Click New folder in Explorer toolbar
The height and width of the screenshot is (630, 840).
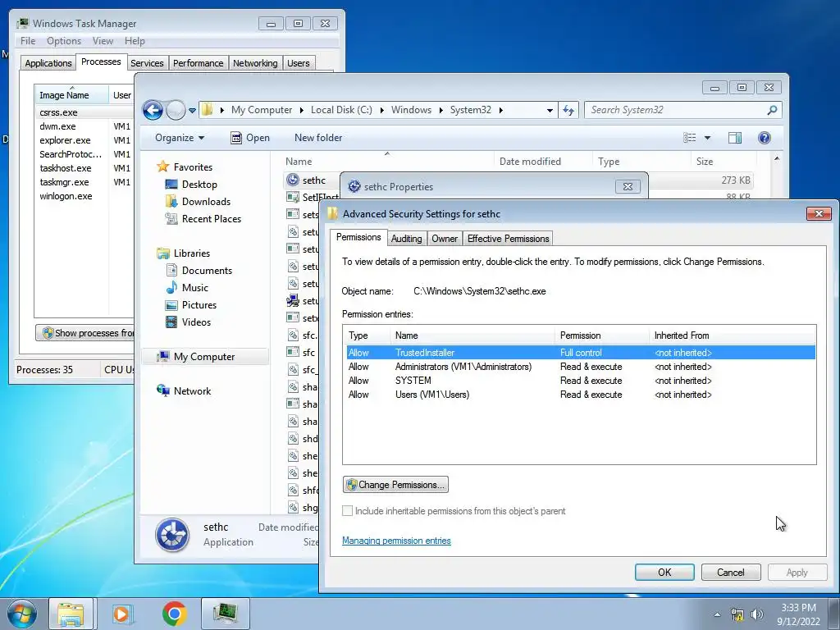click(x=318, y=138)
